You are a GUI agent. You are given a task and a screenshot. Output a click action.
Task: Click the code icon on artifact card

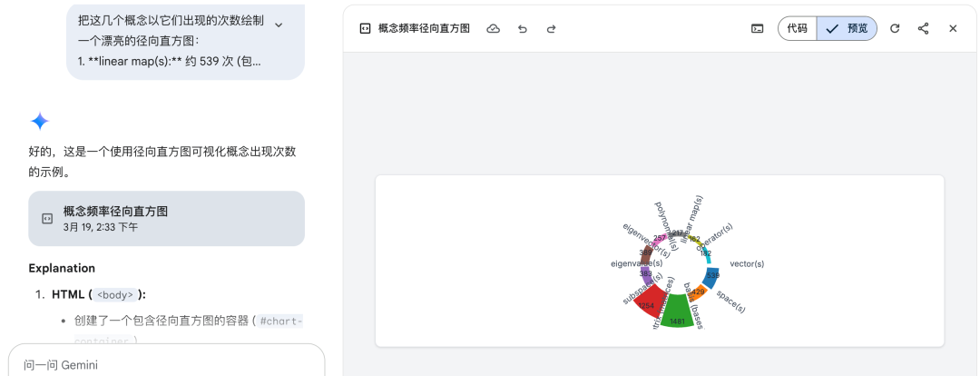click(47, 218)
